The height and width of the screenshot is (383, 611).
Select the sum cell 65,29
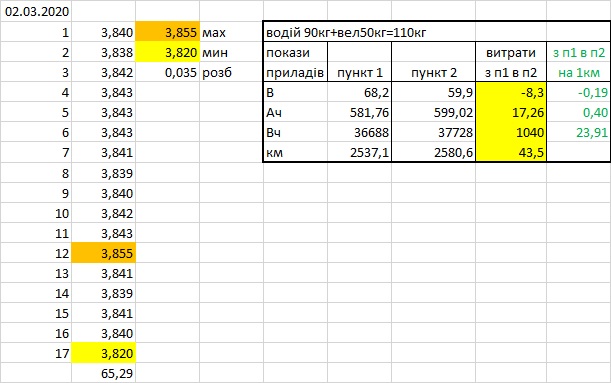click(x=104, y=373)
